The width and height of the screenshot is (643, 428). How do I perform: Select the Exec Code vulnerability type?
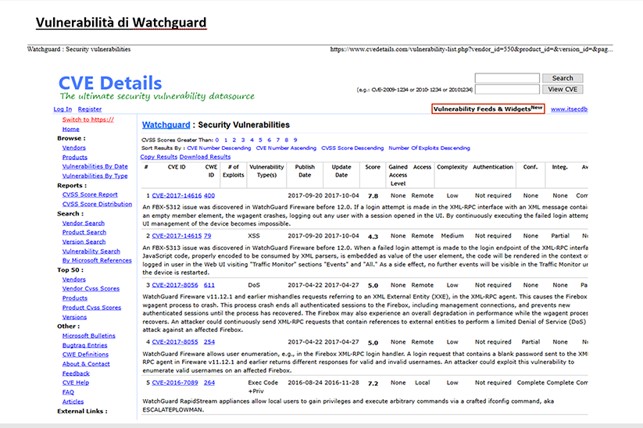[x=263, y=387]
